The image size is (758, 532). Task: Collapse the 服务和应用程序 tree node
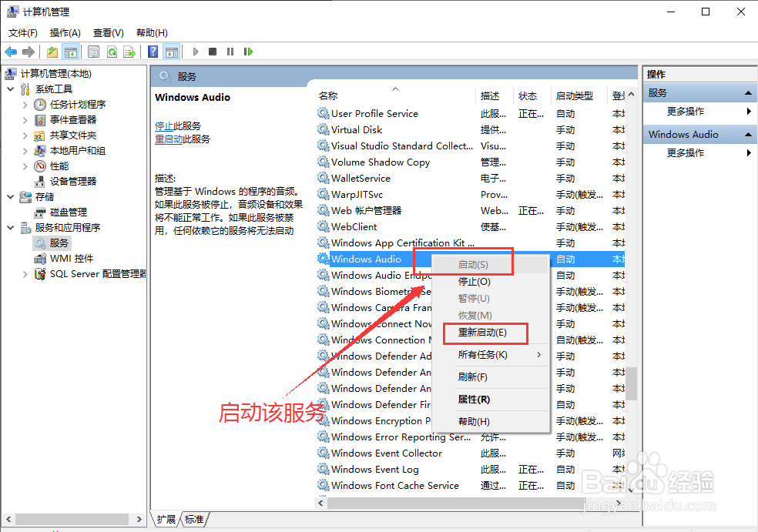10,228
